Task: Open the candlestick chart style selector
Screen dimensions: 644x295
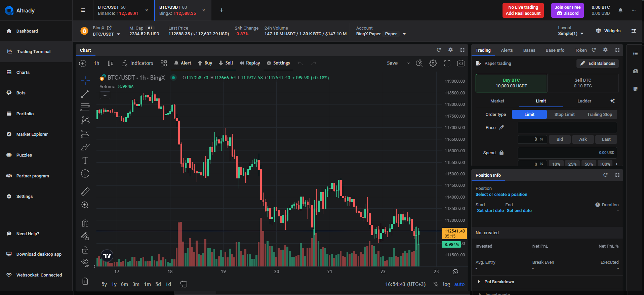Action: tap(110, 63)
